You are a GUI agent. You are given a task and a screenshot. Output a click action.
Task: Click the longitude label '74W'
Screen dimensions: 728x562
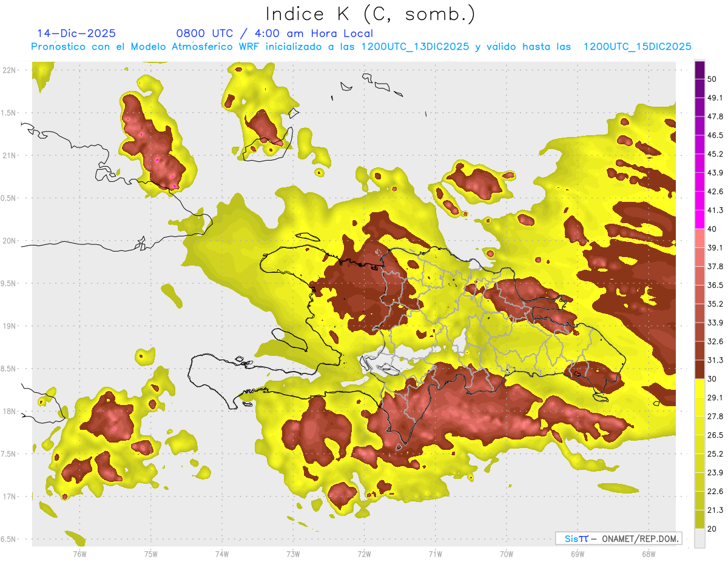(222, 554)
